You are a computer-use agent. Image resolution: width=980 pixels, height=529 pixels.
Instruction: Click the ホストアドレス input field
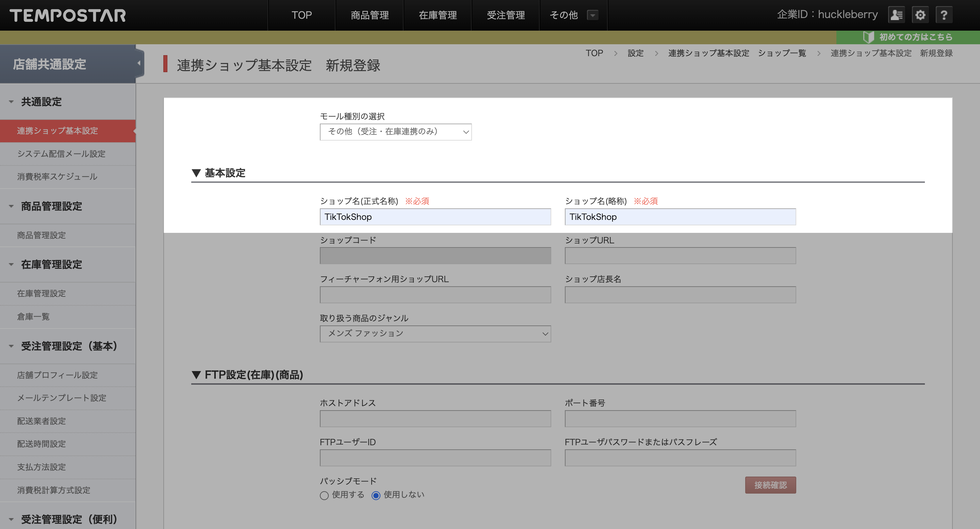pos(435,419)
